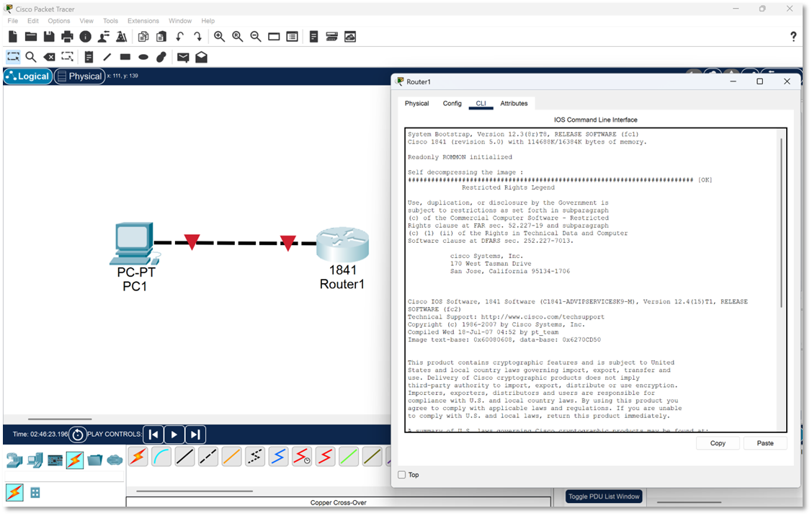This screenshot has height=516, width=812.
Task: Save the network with disk icon
Action: [x=49, y=37]
